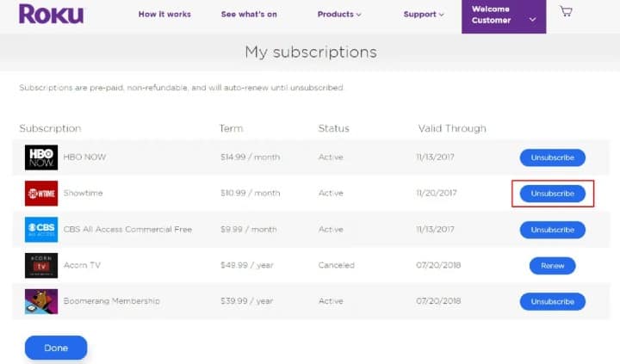The image size is (620, 364).
Task: Select the Boomerang Membership name text
Action: pos(111,301)
